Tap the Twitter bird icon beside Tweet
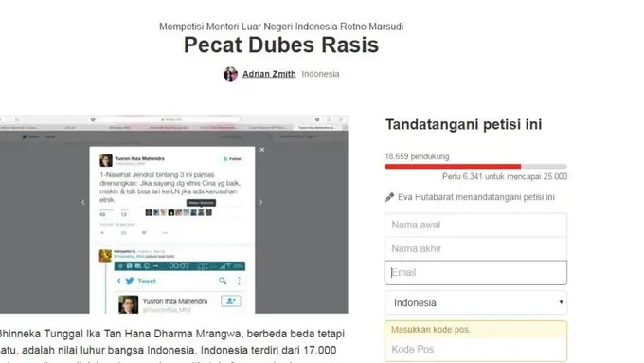 [x=130, y=281]
